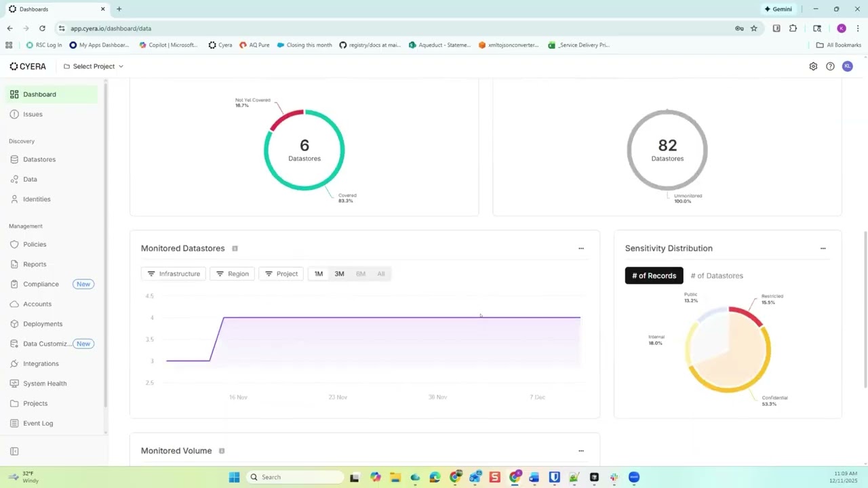Screen dimensions: 868x488
Task: Open the xmltojsonconverter bookmark
Action: 509,45
